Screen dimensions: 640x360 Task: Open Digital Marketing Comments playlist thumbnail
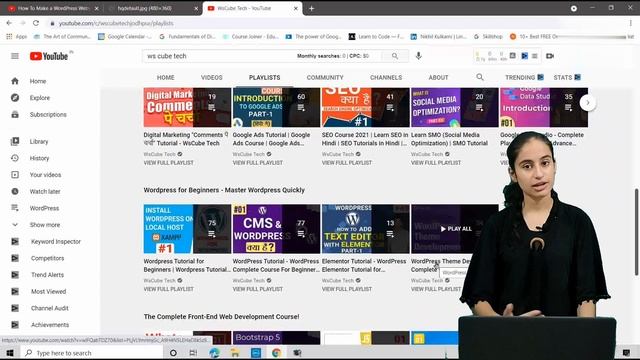(187, 107)
